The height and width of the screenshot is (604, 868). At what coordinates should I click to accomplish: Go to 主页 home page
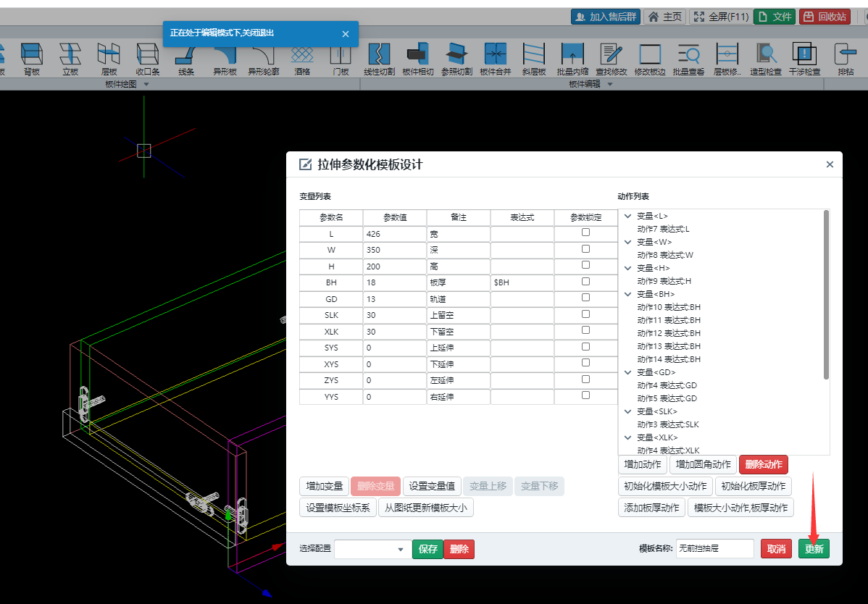664,17
